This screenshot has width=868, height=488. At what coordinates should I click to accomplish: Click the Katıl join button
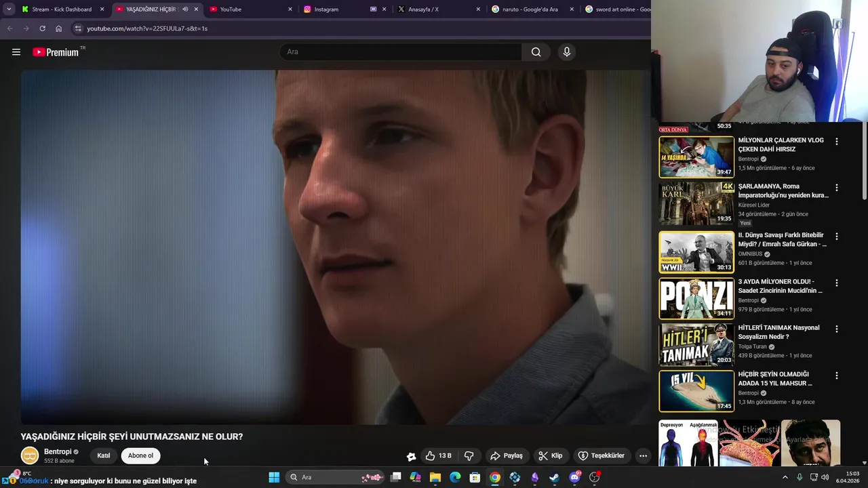pyautogui.click(x=104, y=455)
